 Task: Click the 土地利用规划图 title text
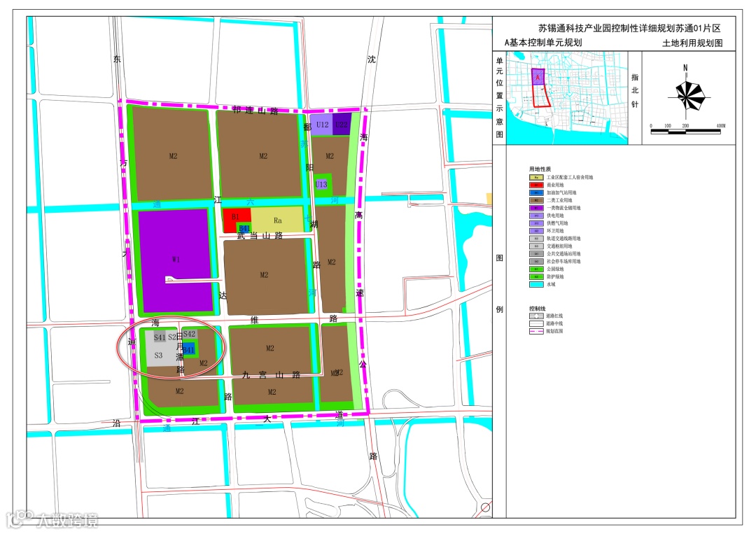coord(692,43)
